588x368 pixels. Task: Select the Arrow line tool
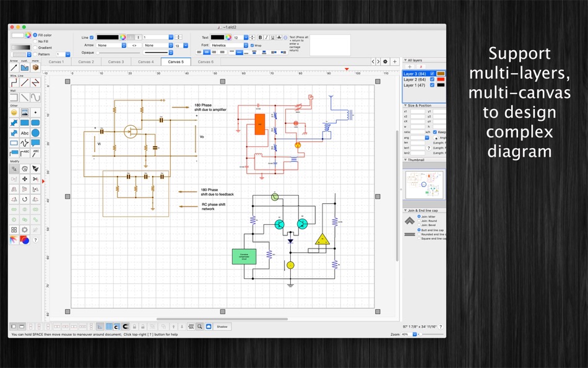14,68
